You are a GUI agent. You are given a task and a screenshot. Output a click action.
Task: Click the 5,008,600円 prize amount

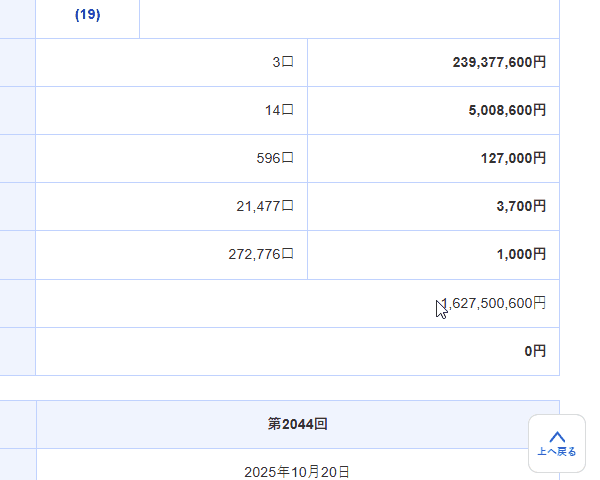[507, 110]
